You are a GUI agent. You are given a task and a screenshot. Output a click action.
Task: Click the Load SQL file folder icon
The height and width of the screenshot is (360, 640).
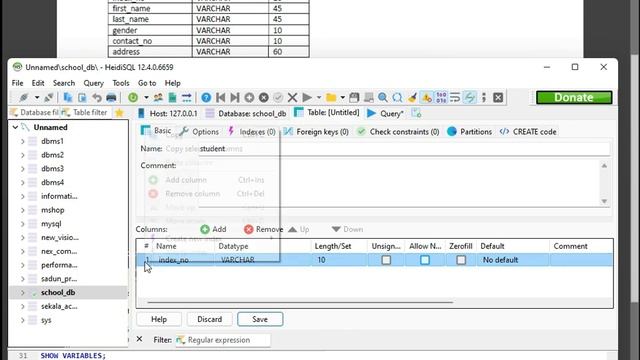(x=331, y=98)
